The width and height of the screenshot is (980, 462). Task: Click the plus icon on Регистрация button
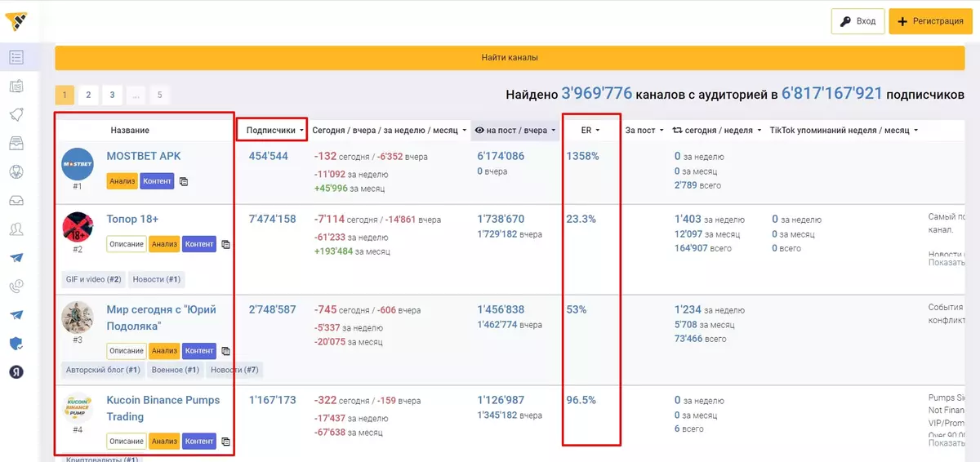click(x=902, y=21)
